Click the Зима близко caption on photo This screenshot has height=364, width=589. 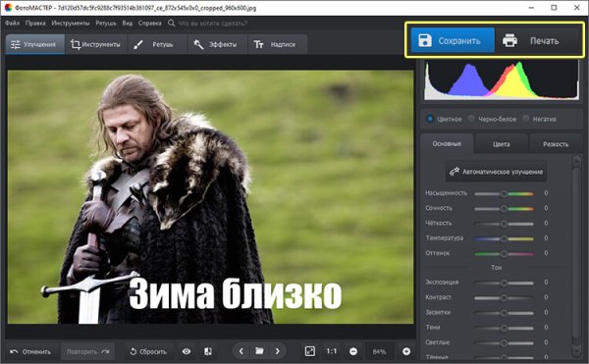tap(236, 293)
